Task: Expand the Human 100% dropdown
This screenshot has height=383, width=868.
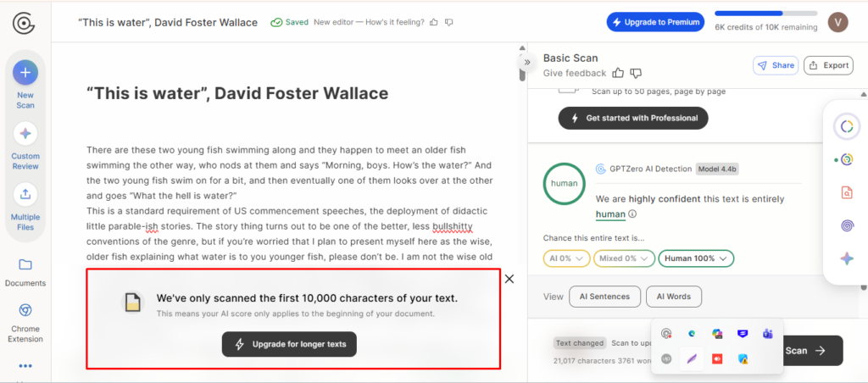Action: (x=696, y=258)
